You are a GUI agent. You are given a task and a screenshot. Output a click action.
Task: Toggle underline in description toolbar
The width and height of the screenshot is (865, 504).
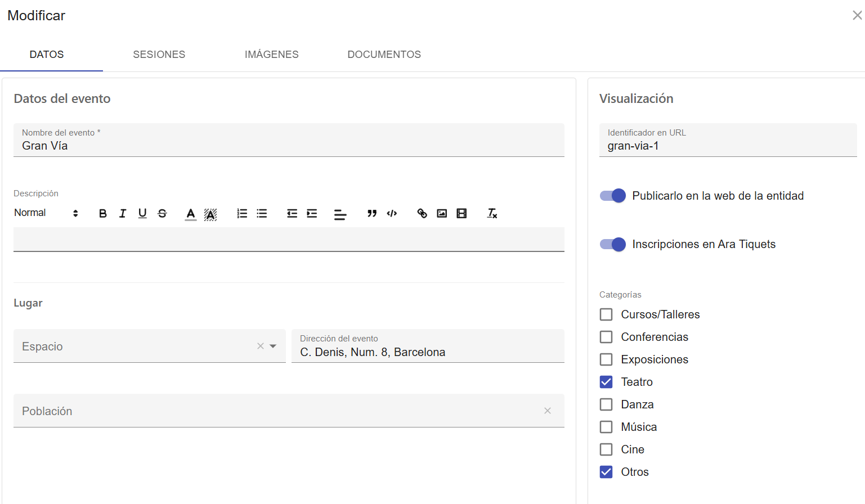click(x=142, y=213)
